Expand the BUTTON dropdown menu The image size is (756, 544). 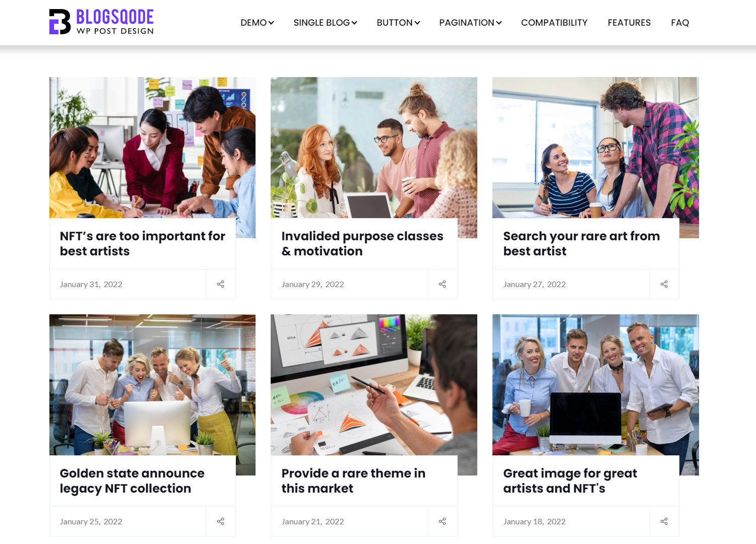[x=398, y=23]
